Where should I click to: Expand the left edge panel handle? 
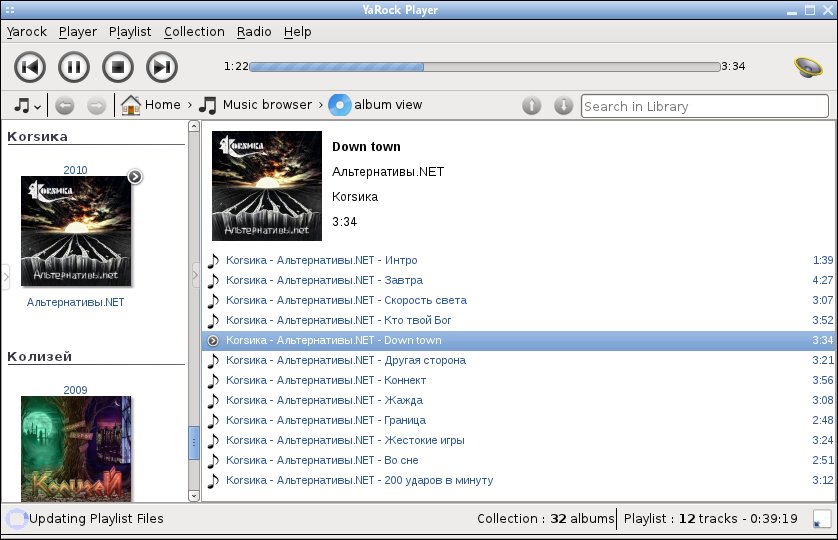point(6,277)
